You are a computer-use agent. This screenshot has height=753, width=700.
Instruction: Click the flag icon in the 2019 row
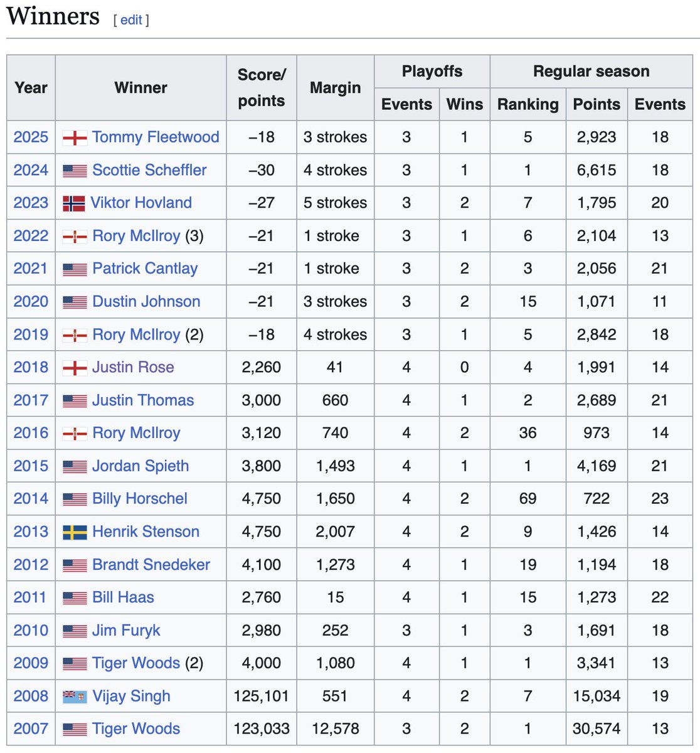click(x=75, y=335)
